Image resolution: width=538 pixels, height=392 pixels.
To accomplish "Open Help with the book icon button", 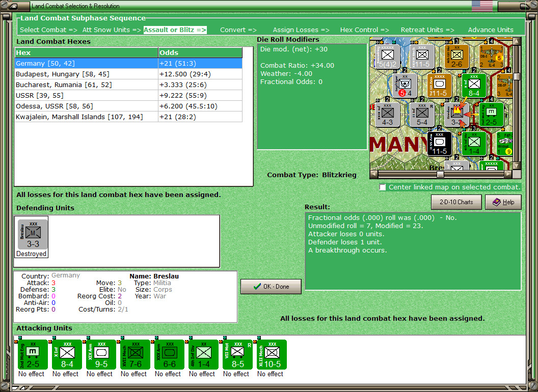I will pos(503,202).
